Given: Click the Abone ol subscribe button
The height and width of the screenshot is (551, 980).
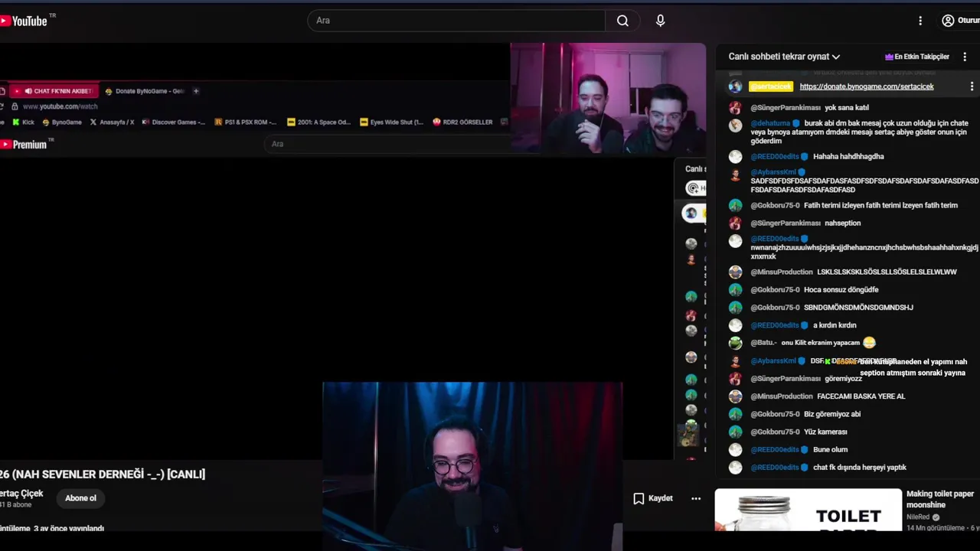Looking at the screenshot, I should (x=80, y=498).
